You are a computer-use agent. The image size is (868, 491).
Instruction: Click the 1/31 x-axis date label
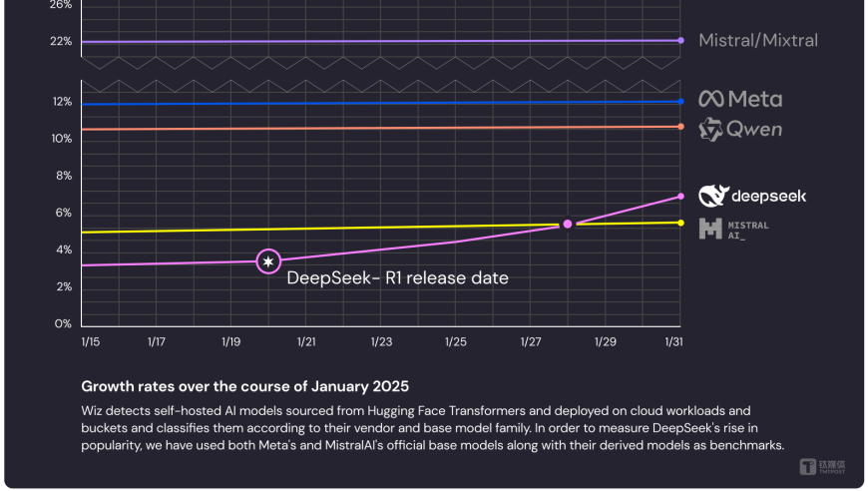[x=673, y=341]
